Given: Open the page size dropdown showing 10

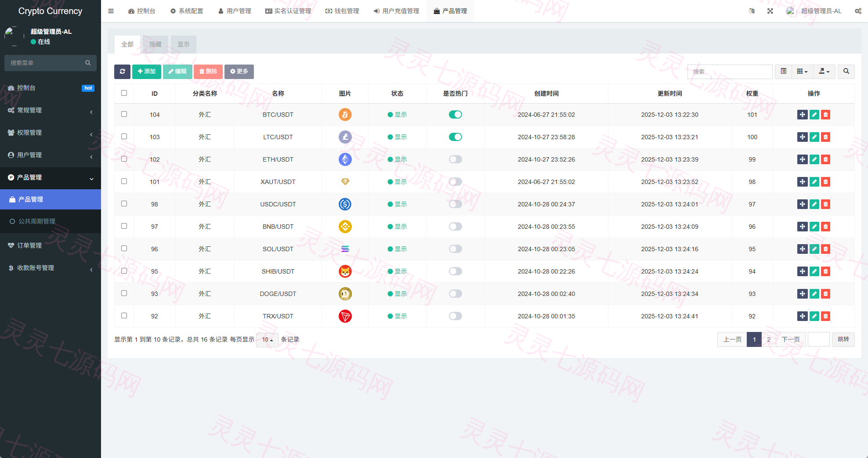Looking at the screenshot, I should click(267, 339).
